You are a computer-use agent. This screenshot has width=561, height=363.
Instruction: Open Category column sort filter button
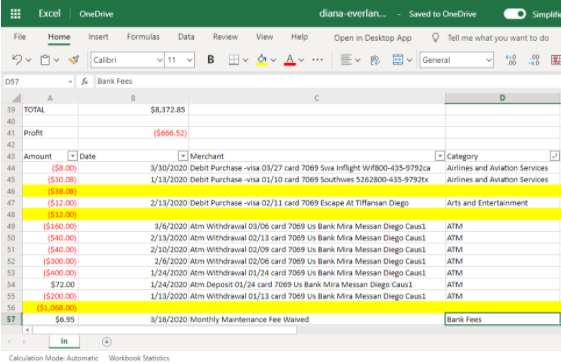(554, 156)
